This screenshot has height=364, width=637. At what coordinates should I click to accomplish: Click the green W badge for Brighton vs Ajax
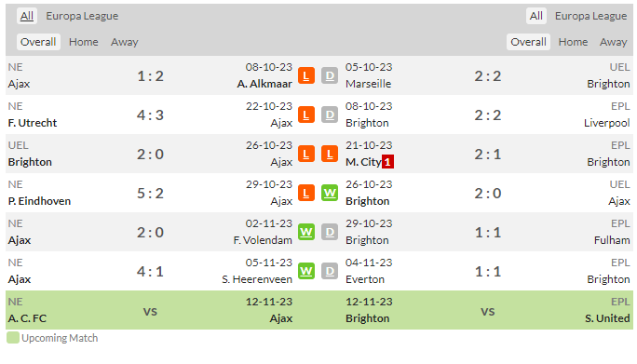pyautogui.click(x=330, y=193)
